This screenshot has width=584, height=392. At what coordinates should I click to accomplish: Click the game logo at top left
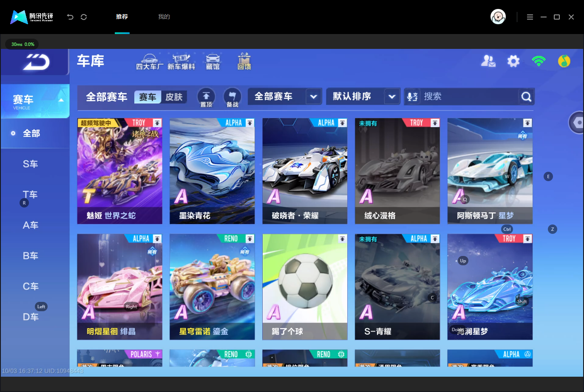click(x=36, y=62)
